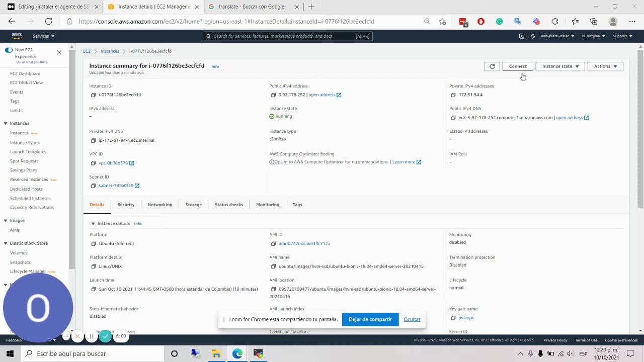Viewport: 644px width, 362px height.
Task: Copy the Private IPv4 address 172.31.94.4
Action: click(453, 95)
